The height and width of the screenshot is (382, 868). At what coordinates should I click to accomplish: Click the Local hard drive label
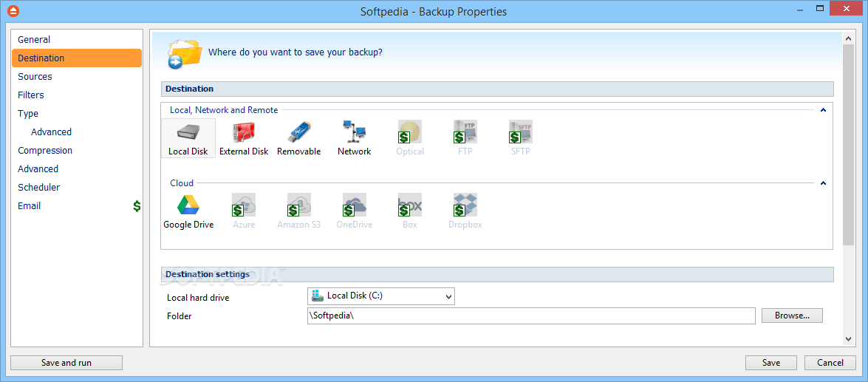tap(198, 298)
